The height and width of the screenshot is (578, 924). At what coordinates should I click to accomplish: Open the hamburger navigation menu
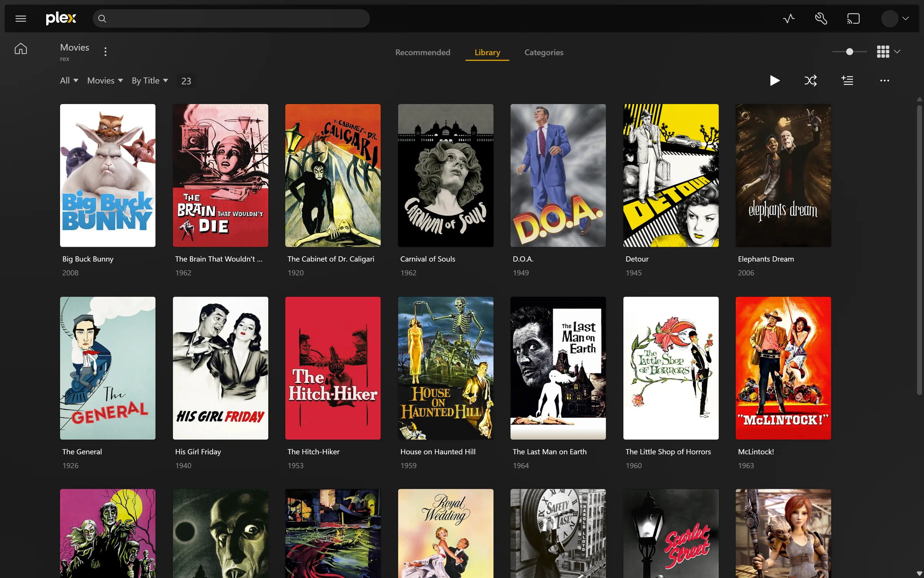pos(21,18)
